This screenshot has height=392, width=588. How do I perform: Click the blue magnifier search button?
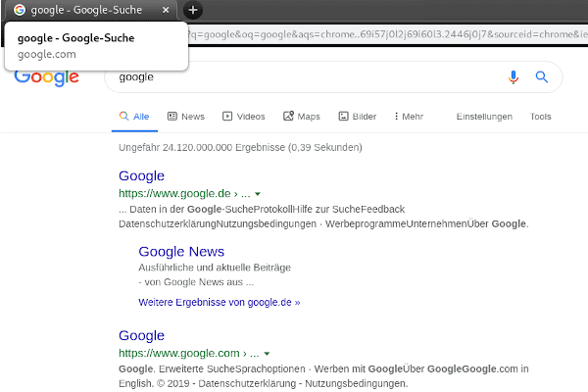(x=542, y=76)
